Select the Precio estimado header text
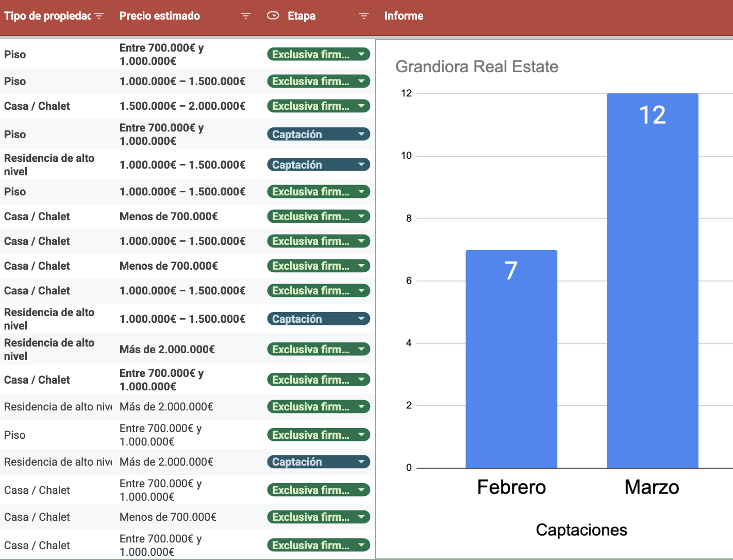Image resolution: width=733 pixels, height=560 pixels. [160, 16]
